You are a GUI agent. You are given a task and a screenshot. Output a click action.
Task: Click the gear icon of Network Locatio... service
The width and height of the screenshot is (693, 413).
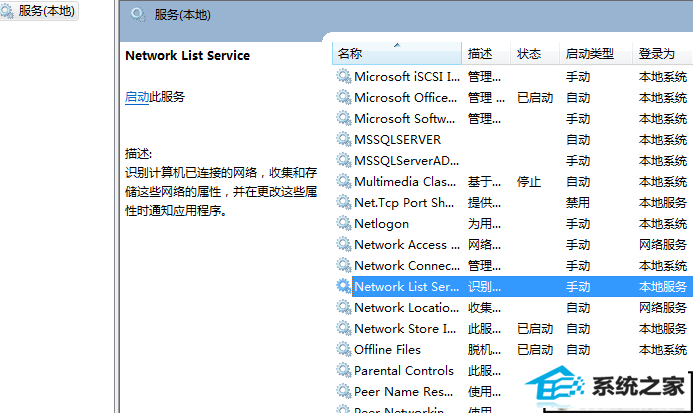[x=343, y=307]
